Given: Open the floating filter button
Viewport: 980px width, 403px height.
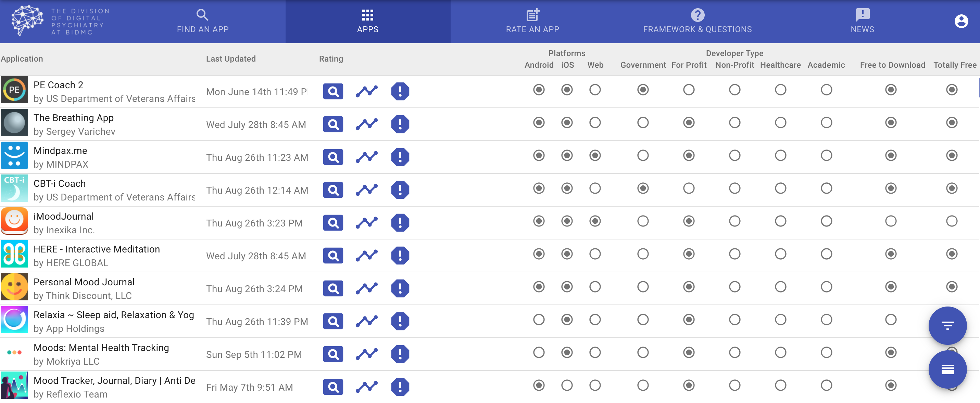Looking at the screenshot, I should coord(947,325).
